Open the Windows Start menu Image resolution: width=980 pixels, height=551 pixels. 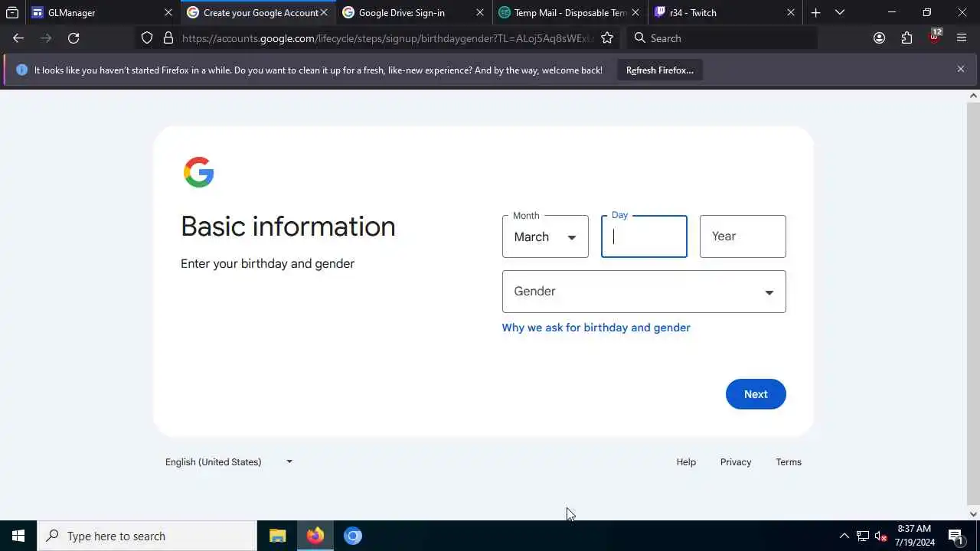pyautogui.click(x=18, y=536)
